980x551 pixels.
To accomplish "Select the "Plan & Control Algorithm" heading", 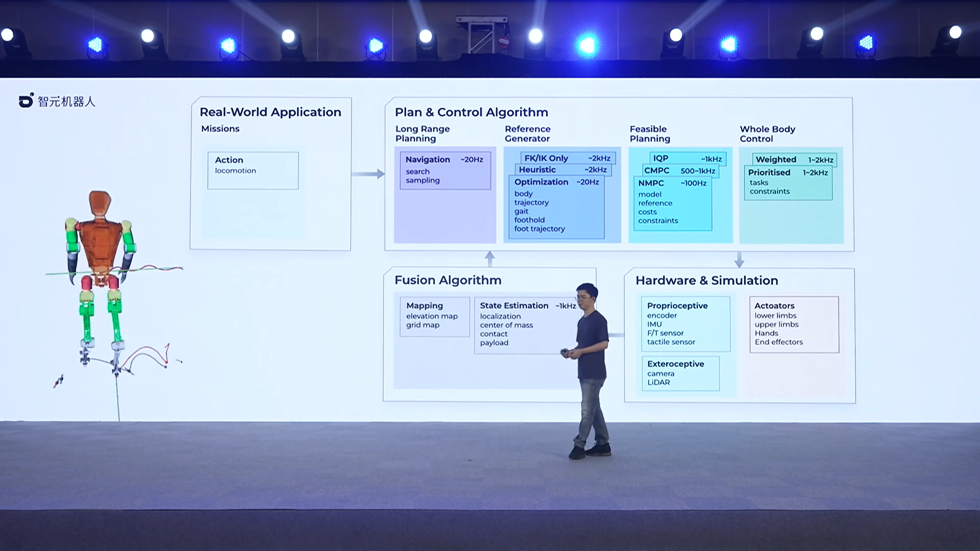I will click(472, 112).
